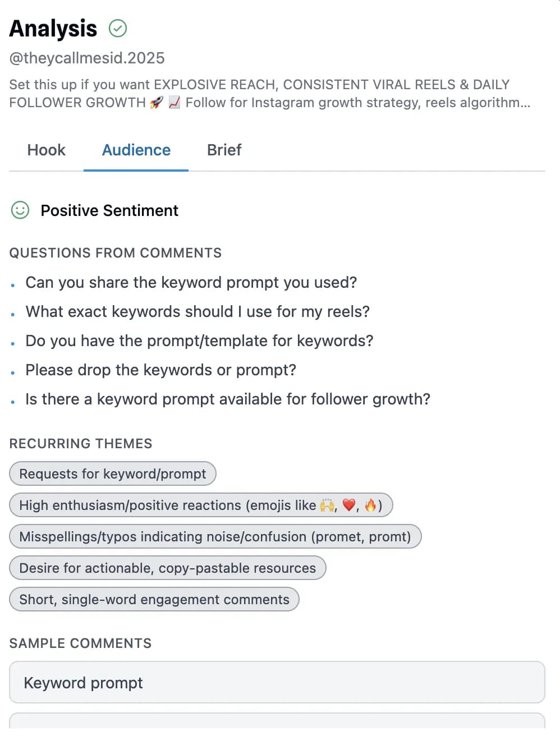This screenshot has width=560, height=736.
Task: Select the 'Requests for keyword/prompt' theme chip
Action: pos(113,474)
